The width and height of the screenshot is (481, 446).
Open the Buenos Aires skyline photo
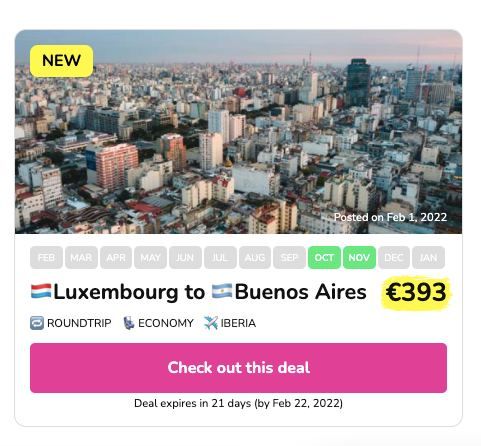tap(238, 132)
